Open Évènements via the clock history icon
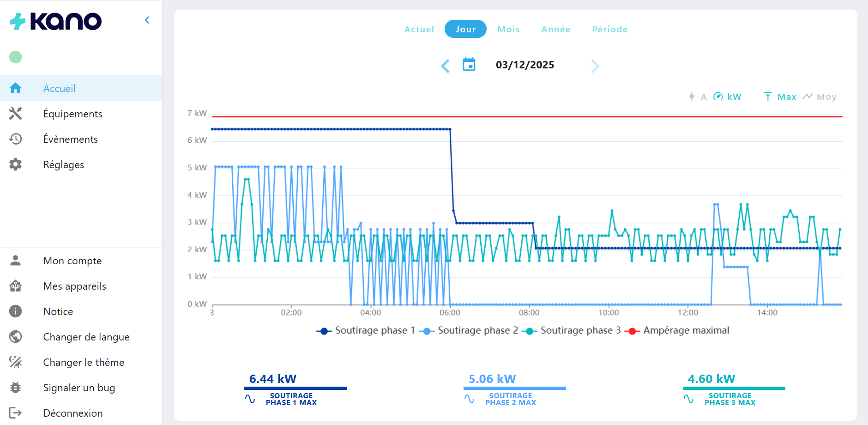 [16, 139]
